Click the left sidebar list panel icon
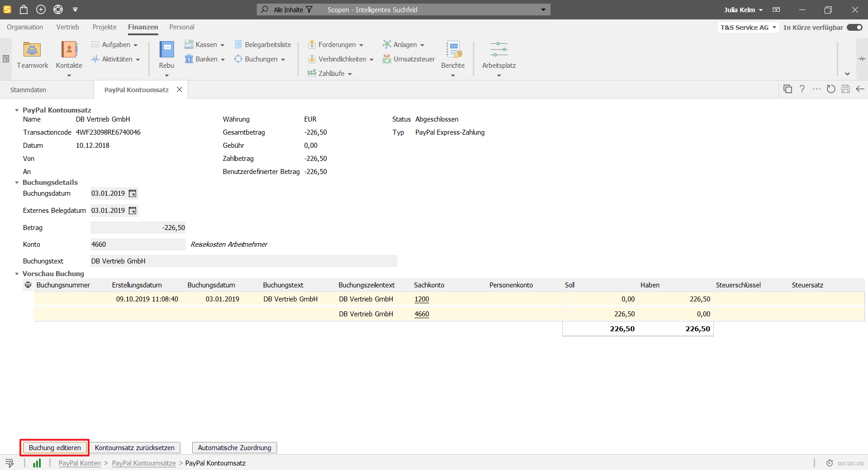868x470 pixels. click(x=6, y=59)
